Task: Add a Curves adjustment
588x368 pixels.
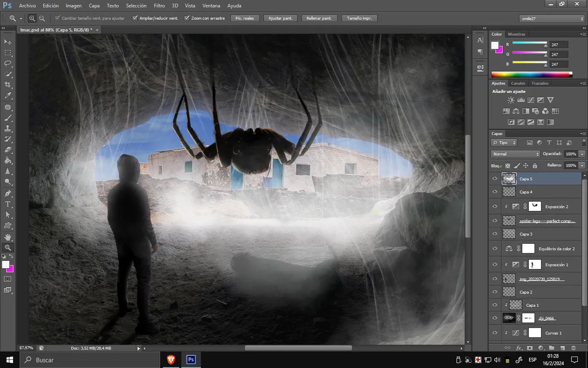Action: 531,100
